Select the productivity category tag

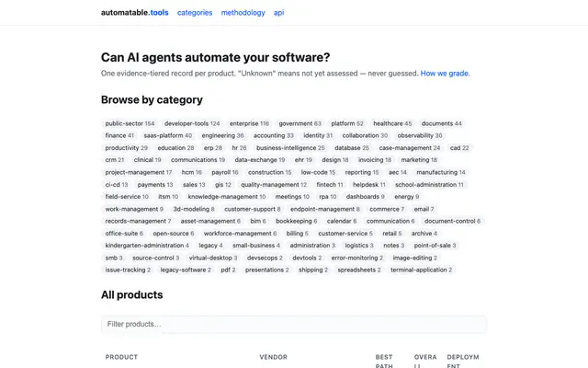pos(127,148)
